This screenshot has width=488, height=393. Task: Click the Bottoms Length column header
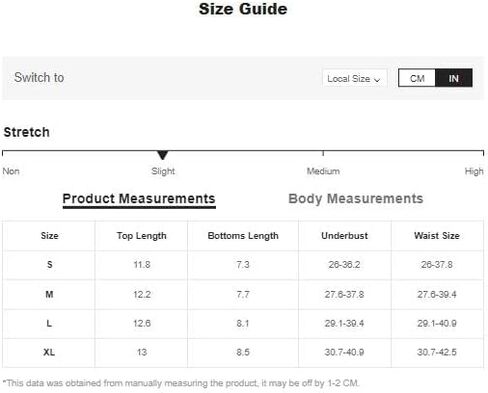coord(243,236)
